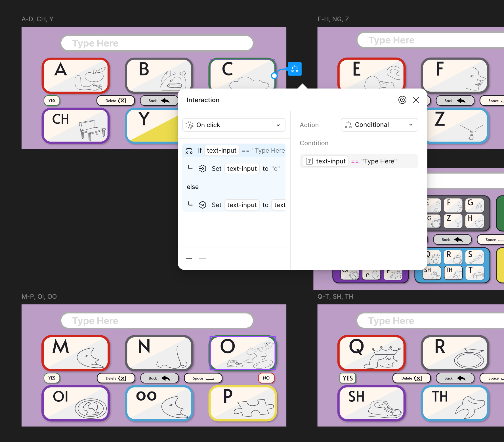The width and height of the screenshot is (504, 442).
Task: Click the set-variable icon in the first "Set" row
Action: point(203,169)
